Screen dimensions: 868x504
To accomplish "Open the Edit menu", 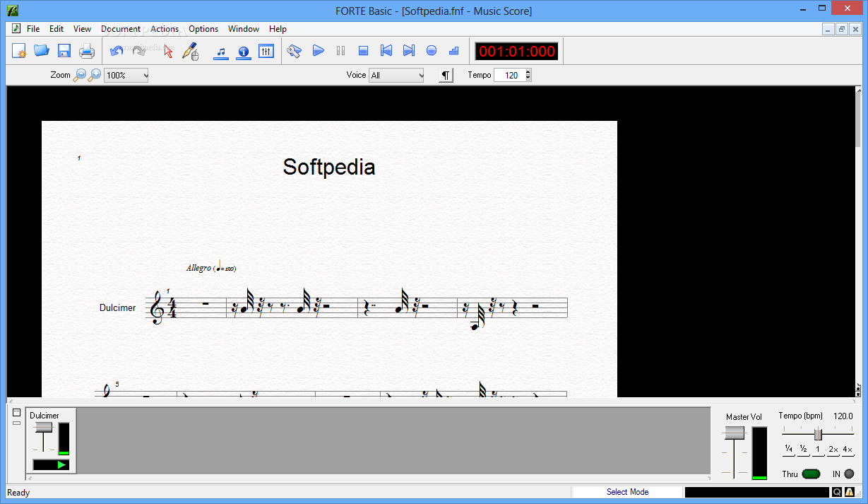I will [57, 29].
